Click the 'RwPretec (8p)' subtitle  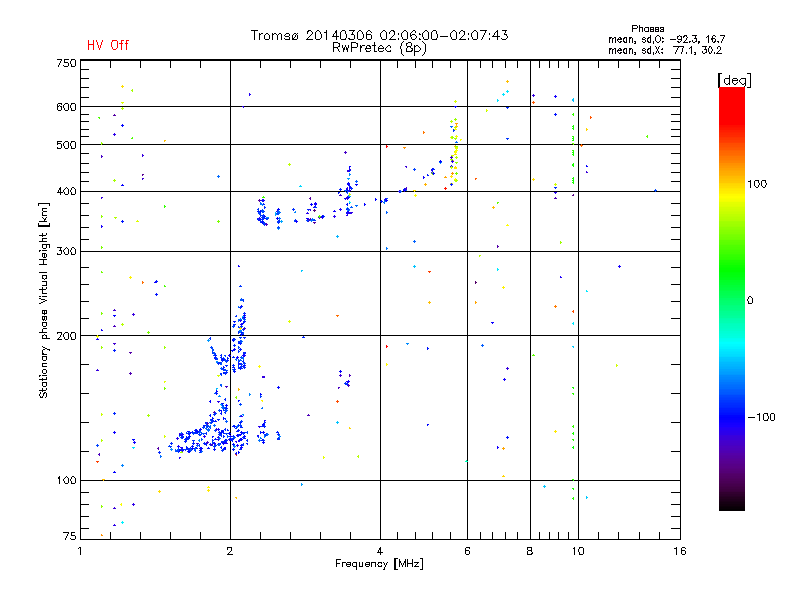pyautogui.click(x=379, y=48)
